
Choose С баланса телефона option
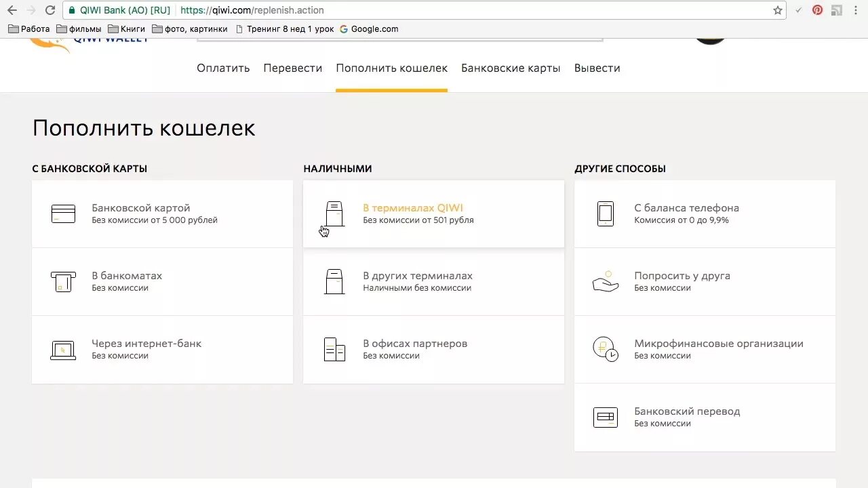(x=705, y=213)
